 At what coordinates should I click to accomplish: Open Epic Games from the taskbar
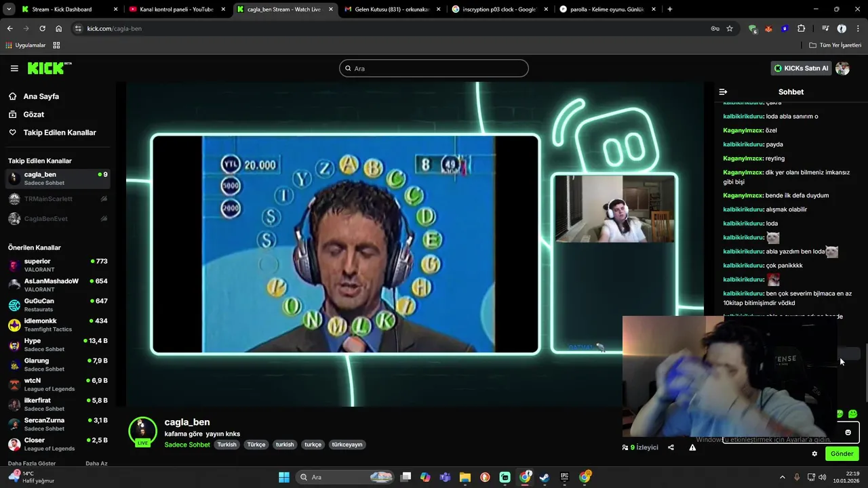point(564,477)
